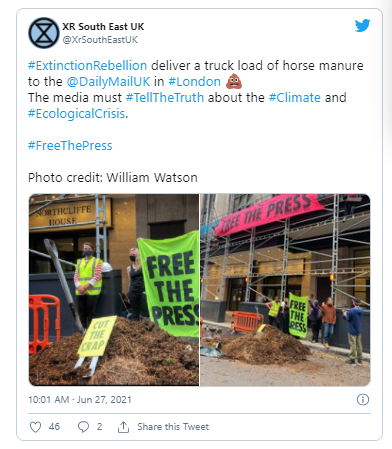This screenshot has width=392, height=449.
Task: Click the XR South East UK display name
Action: 103,27
